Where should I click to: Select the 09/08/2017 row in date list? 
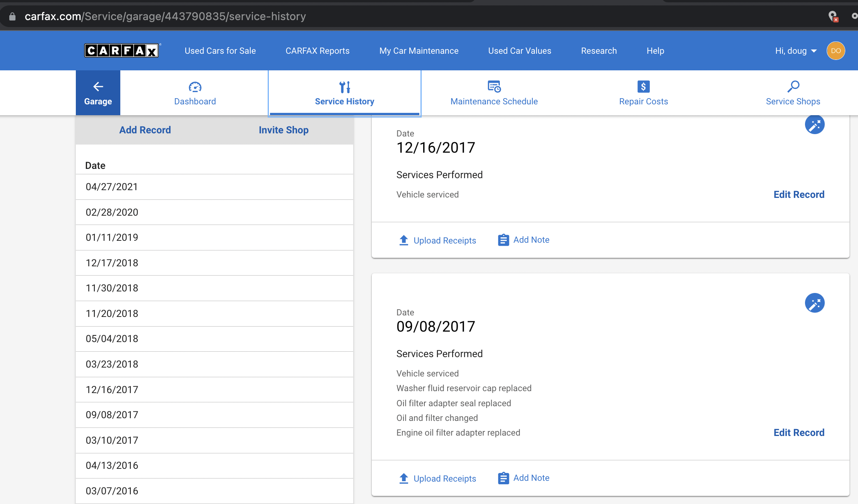[215, 415]
